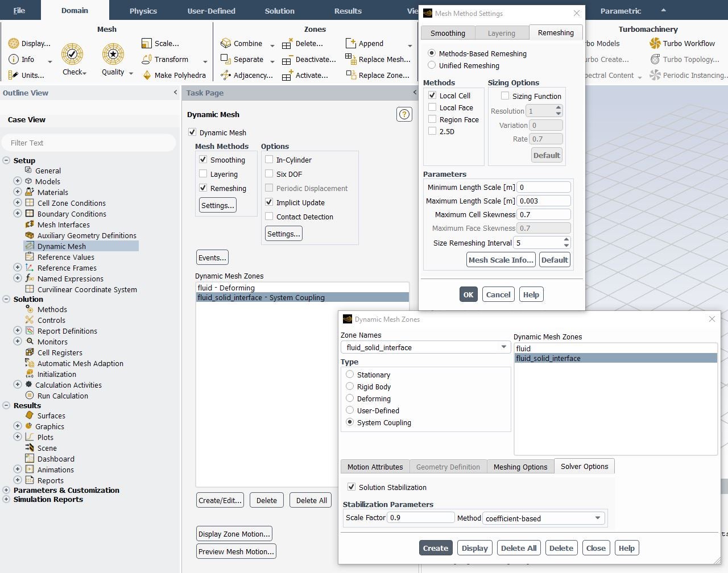Expand the Materials tree node
Image resolution: width=728 pixels, height=573 pixels.
(18, 192)
